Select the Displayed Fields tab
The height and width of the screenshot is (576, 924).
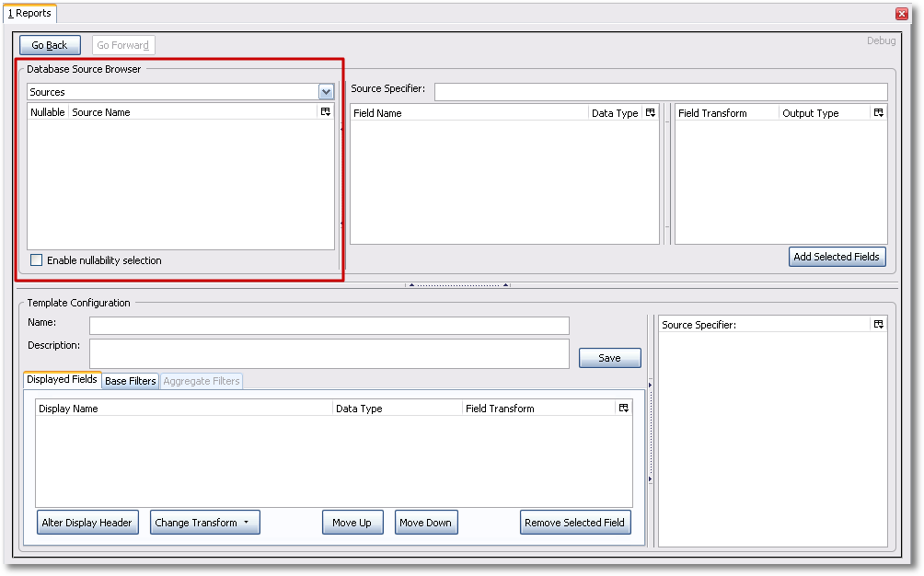pyautogui.click(x=62, y=380)
